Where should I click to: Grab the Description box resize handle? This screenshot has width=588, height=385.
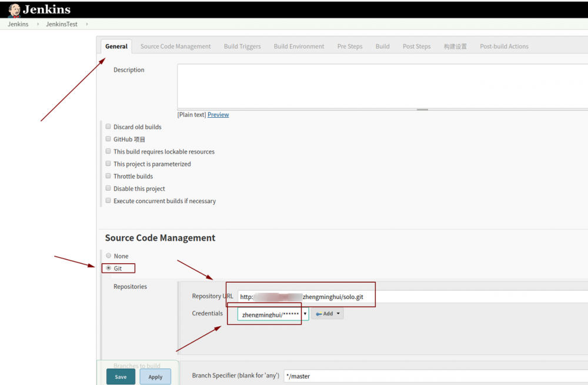coord(422,109)
